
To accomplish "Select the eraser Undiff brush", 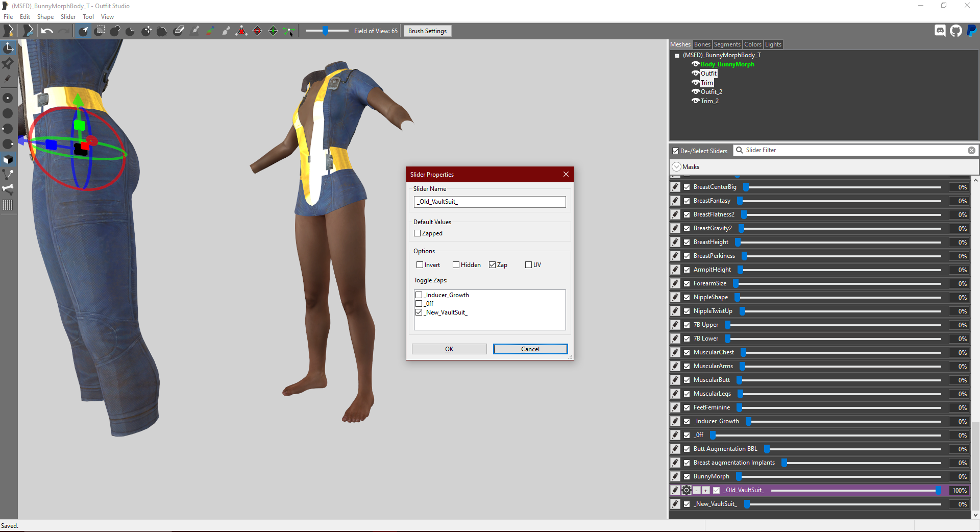I will click(179, 31).
